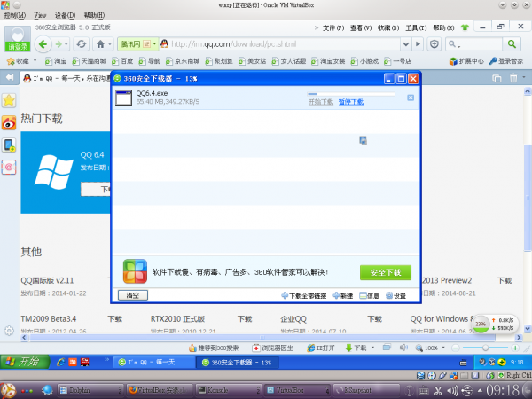Open the mail @ icon in the sidebar
Viewport: 532px width, 399px height.
click(x=9, y=167)
